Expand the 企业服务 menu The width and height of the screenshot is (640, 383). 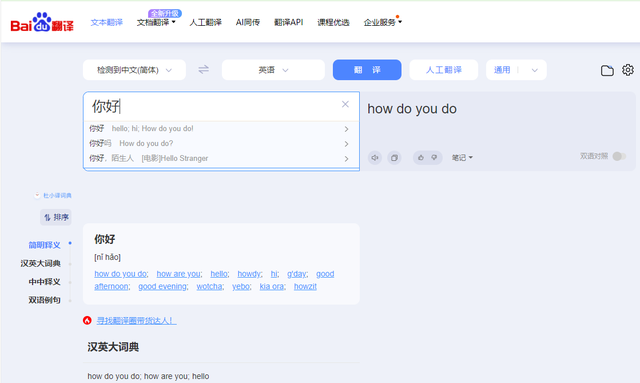(x=382, y=22)
